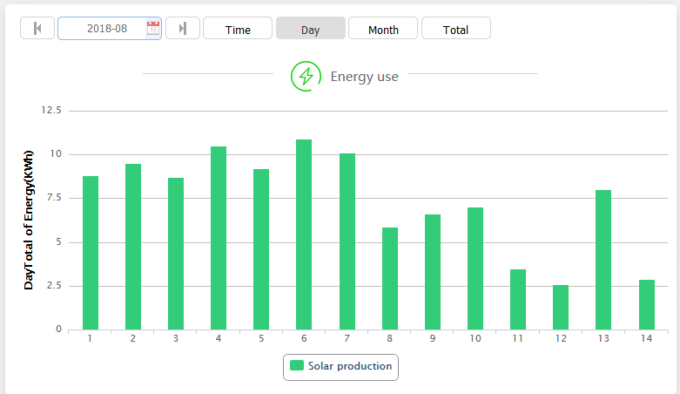Click the green lightning bolt energy icon
Screen dimensions: 680x394
click(x=306, y=76)
